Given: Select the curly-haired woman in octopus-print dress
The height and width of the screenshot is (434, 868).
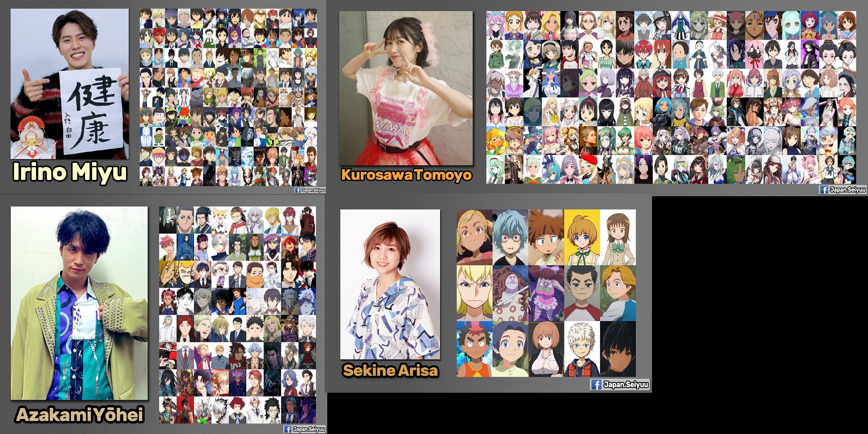Looking at the screenshot, I should point(510,293).
